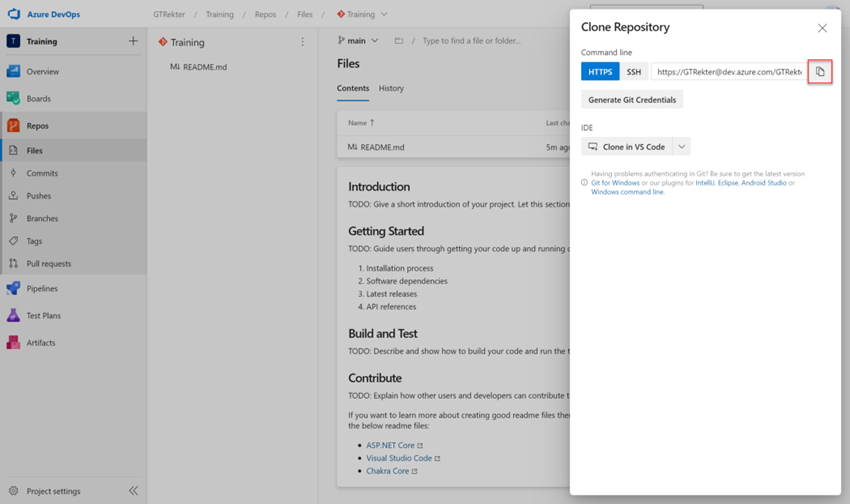
Task: Click the Azure DevOps title text
Action: 54,14
